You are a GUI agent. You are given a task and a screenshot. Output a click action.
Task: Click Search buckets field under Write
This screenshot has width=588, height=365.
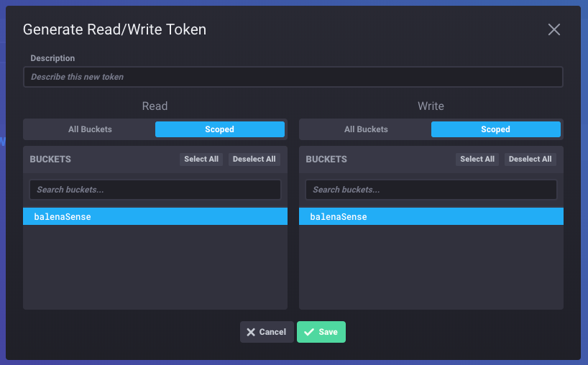pos(431,190)
